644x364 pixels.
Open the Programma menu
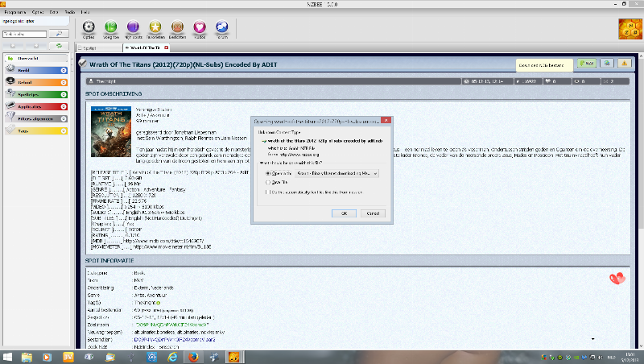tap(14, 13)
